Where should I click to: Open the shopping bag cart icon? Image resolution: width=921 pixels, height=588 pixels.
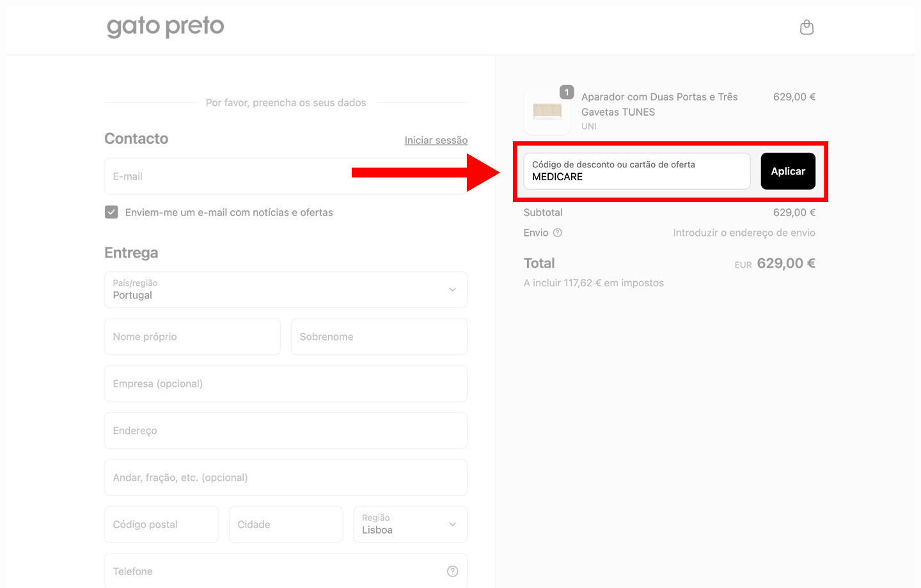(807, 27)
